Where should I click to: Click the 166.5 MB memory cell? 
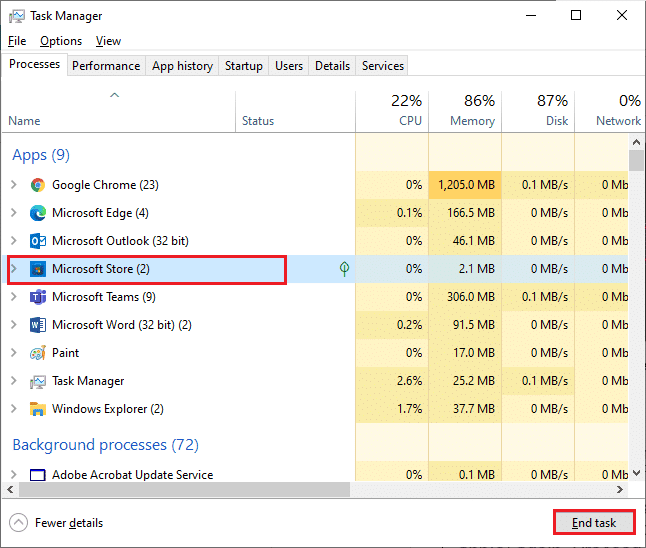[465, 213]
